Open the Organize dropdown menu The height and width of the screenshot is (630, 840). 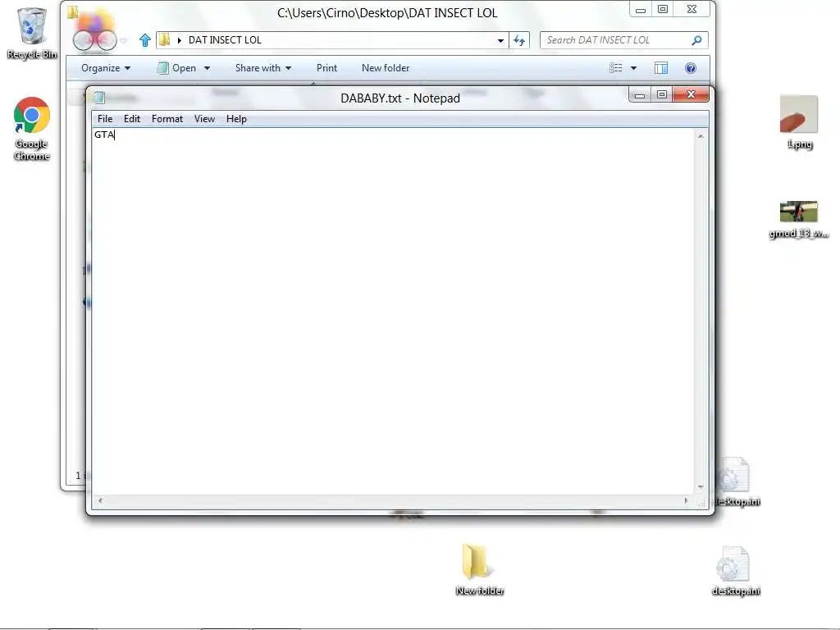tap(106, 68)
